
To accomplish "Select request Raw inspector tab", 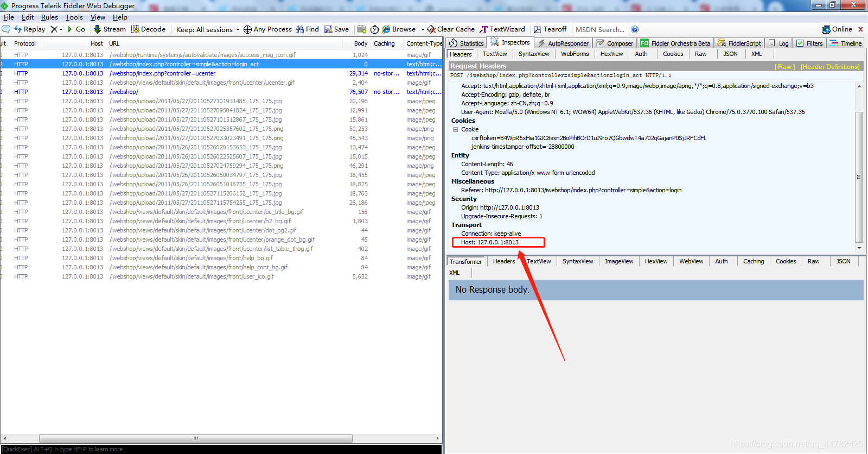I will [700, 54].
